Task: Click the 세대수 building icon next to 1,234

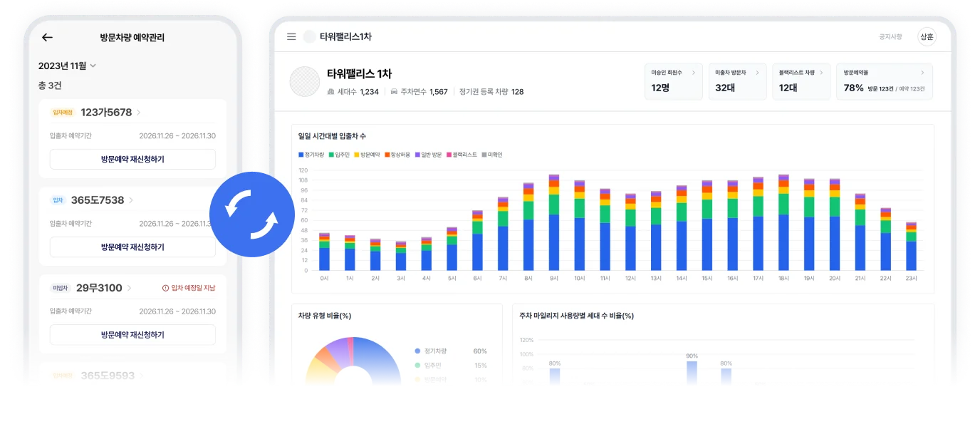Action: point(332,92)
